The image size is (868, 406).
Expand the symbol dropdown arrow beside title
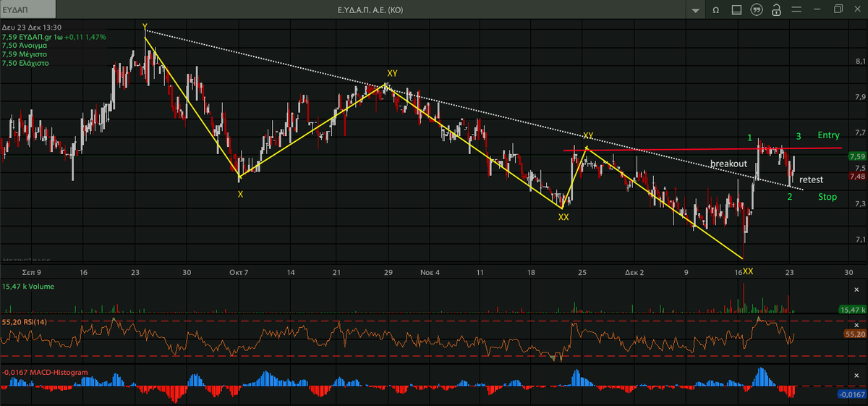tap(695, 10)
